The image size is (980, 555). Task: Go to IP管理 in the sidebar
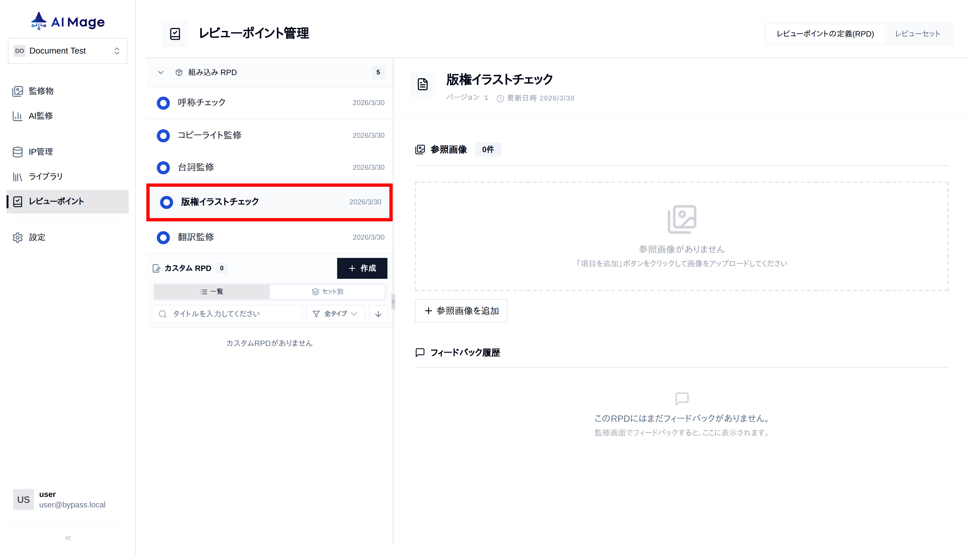point(68,152)
